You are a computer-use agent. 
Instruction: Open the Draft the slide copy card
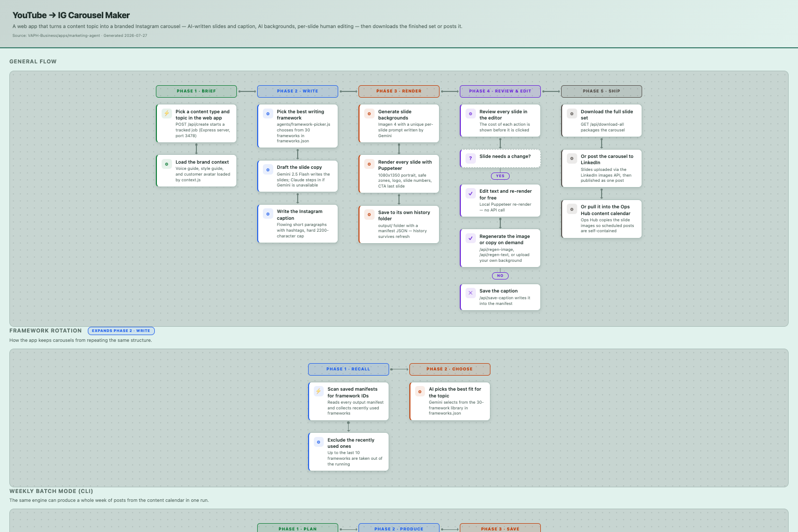298,176
